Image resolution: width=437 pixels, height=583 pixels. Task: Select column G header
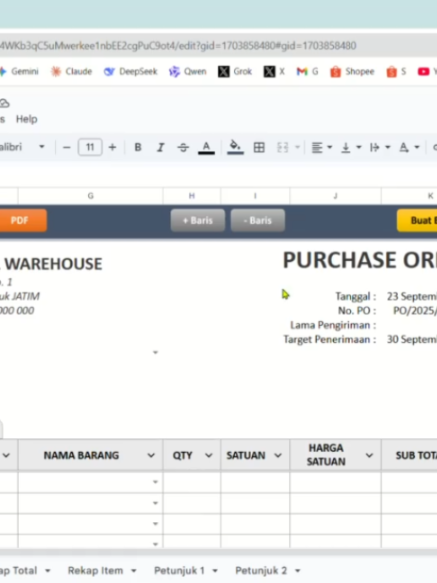click(90, 196)
